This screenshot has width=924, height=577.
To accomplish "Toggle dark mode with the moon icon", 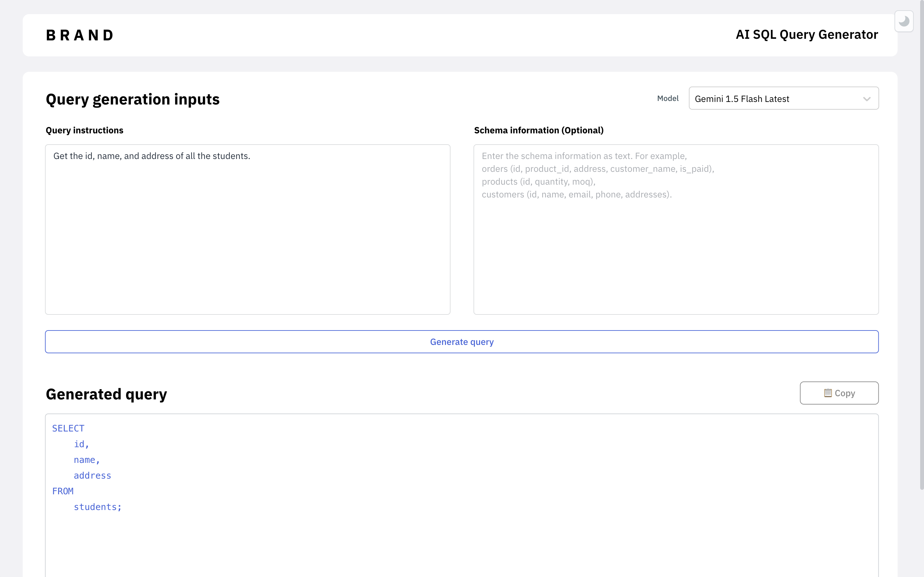I will coord(903,21).
